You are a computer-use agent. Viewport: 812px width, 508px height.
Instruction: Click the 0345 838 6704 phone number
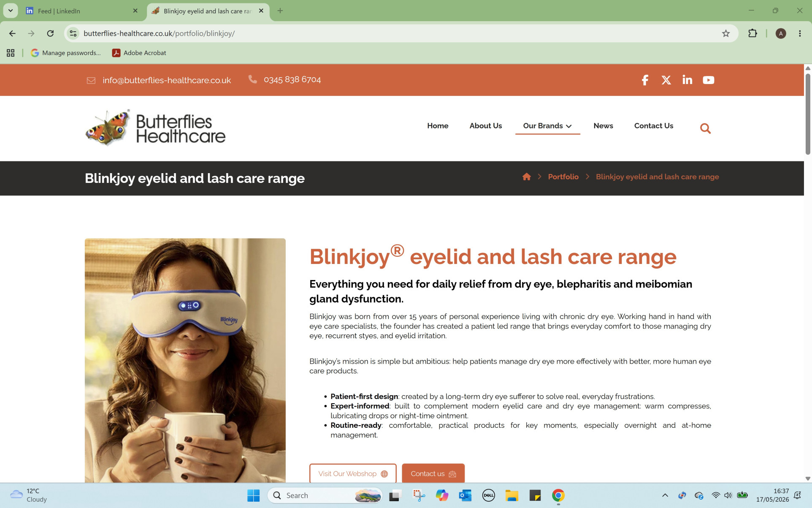point(292,79)
